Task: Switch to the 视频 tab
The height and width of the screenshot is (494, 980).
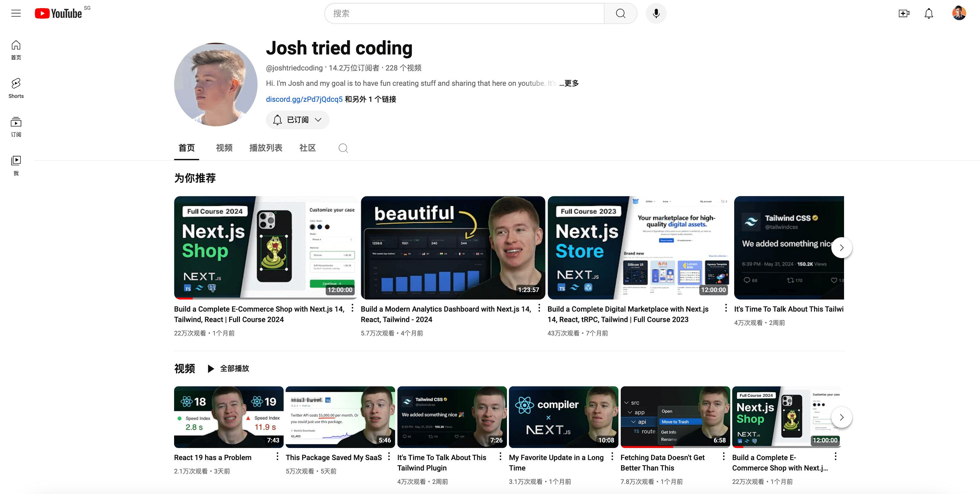Action: (x=224, y=148)
